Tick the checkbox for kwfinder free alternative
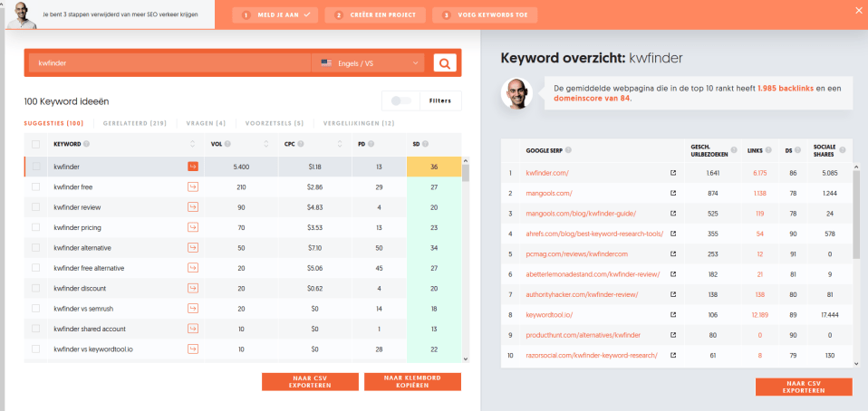This screenshot has width=868, height=411. [x=36, y=268]
